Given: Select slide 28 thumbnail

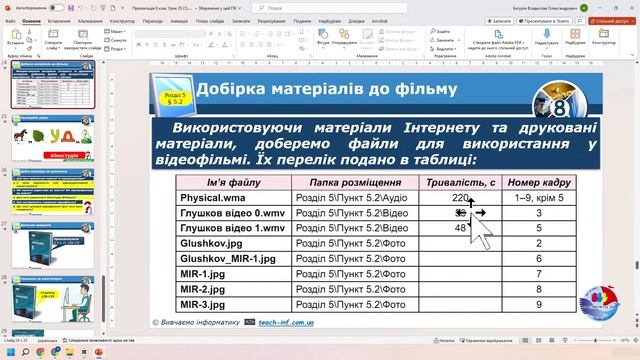Looking at the screenshot, I should 53,299.
